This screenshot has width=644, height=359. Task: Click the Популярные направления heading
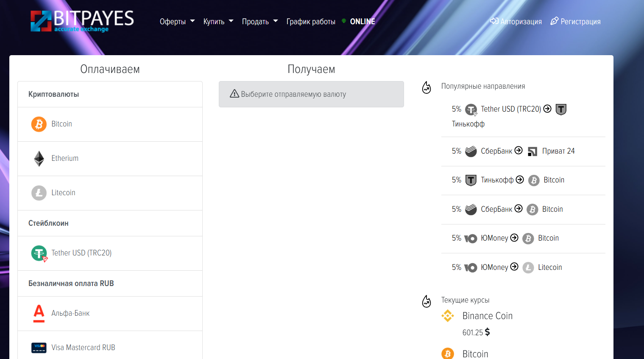click(x=483, y=87)
